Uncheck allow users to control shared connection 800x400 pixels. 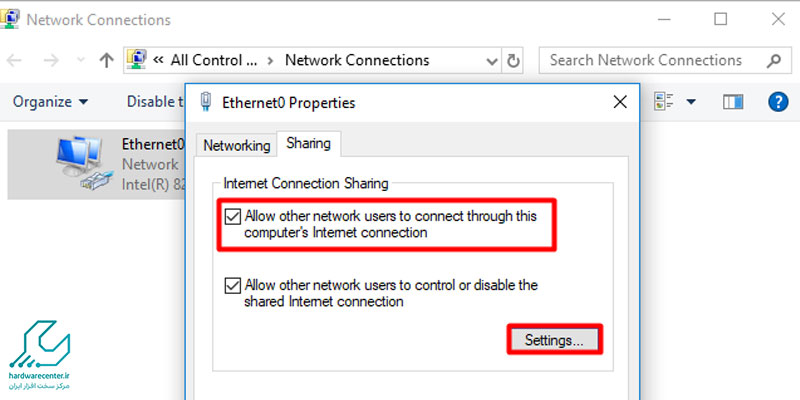[x=232, y=285]
